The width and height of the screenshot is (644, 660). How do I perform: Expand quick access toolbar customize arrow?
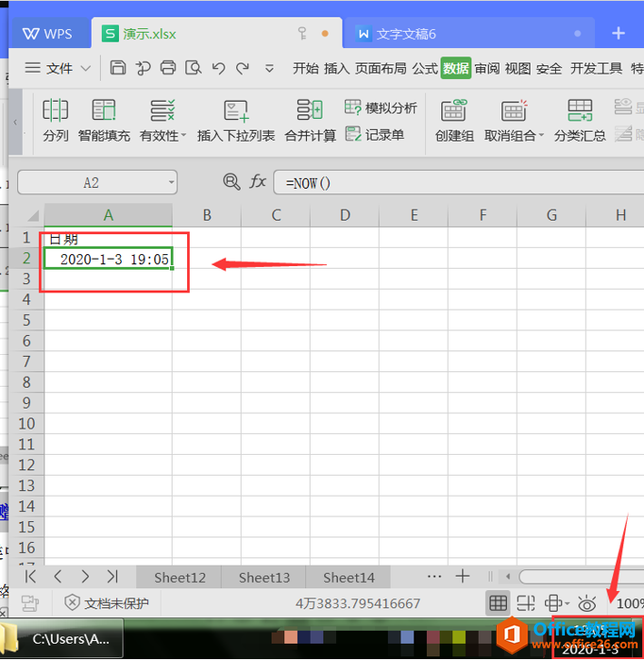270,68
